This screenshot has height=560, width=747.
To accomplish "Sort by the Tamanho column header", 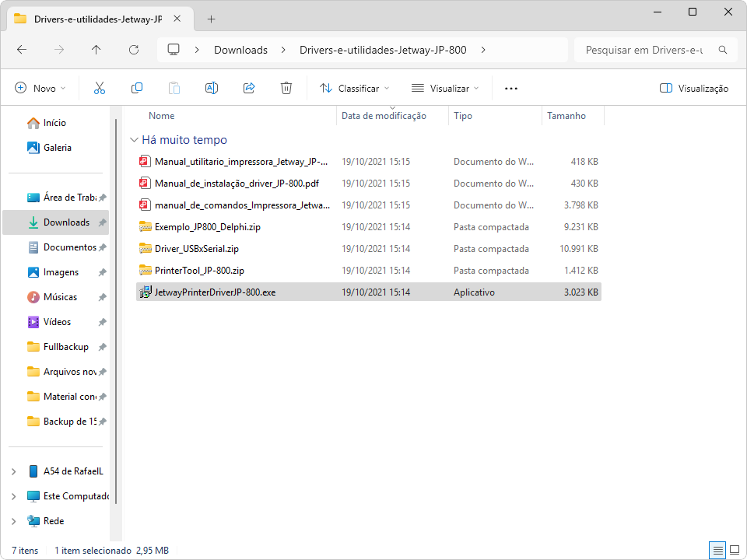I will pyautogui.click(x=566, y=116).
